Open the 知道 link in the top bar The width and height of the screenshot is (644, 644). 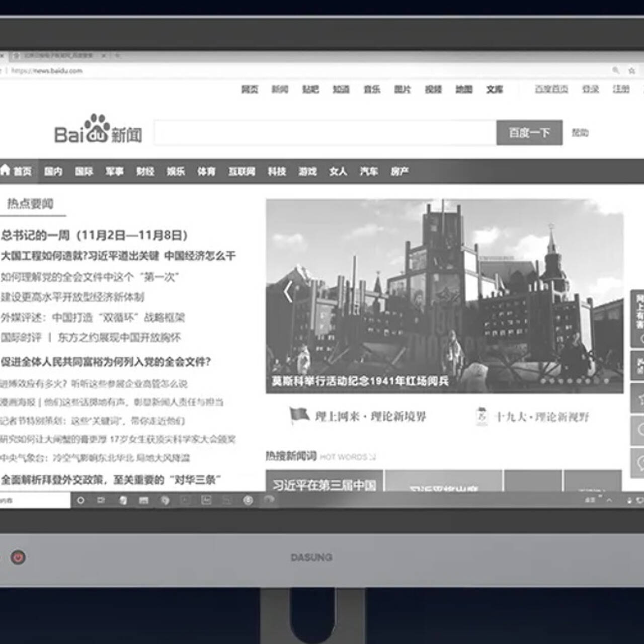pos(341,89)
